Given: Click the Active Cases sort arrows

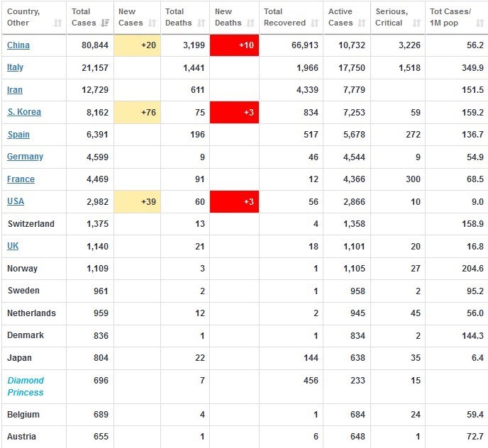Looking at the screenshot, I should [362, 23].
